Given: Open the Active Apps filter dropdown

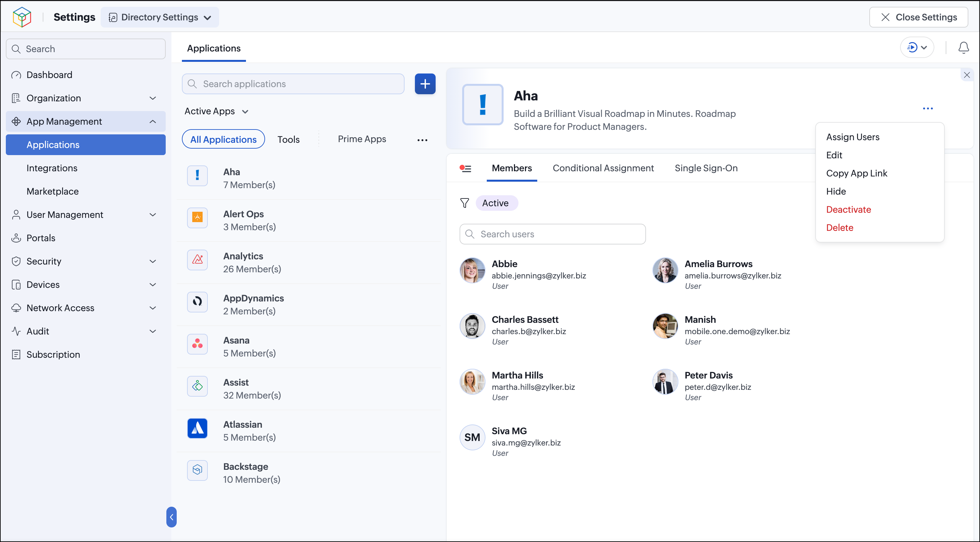Looking at the screenshot, I should (x=216, y=111).
